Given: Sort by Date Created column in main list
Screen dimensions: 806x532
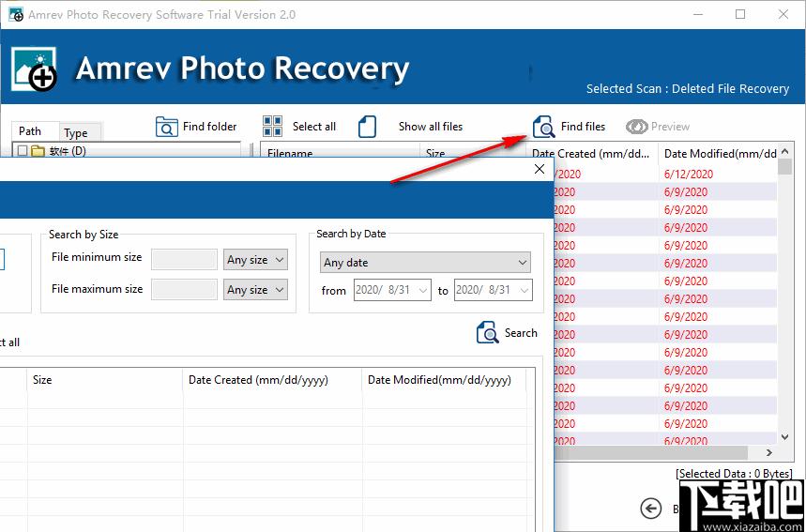Looking at the screenshot, I should click(592, 153).
